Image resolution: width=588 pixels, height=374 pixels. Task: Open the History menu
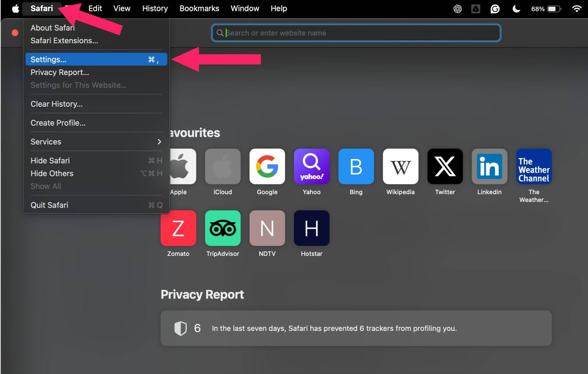coord(155,8)
